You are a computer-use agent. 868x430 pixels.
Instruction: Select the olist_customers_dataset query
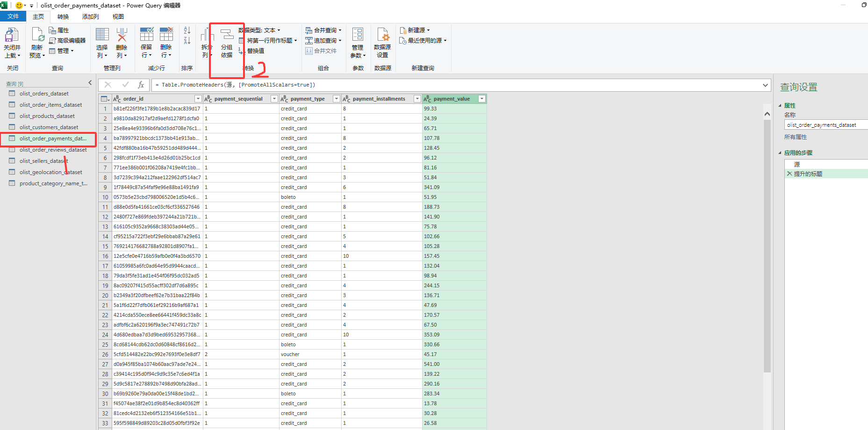49,127
